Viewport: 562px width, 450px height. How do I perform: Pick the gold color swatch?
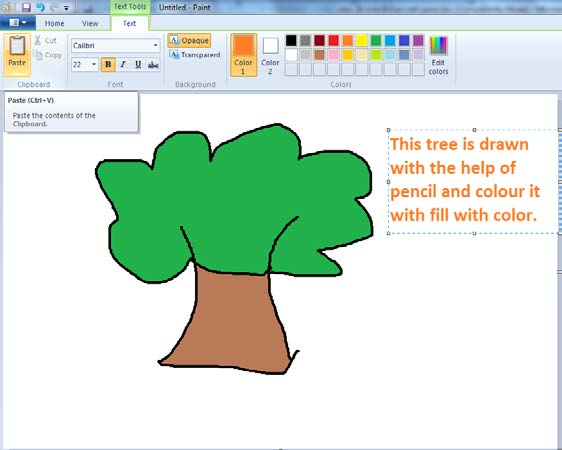[348, 55]
